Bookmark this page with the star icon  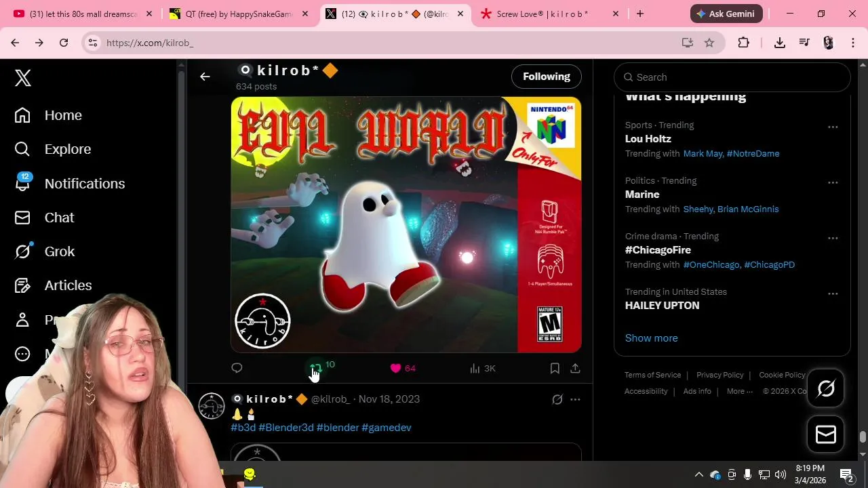point(709,43)
